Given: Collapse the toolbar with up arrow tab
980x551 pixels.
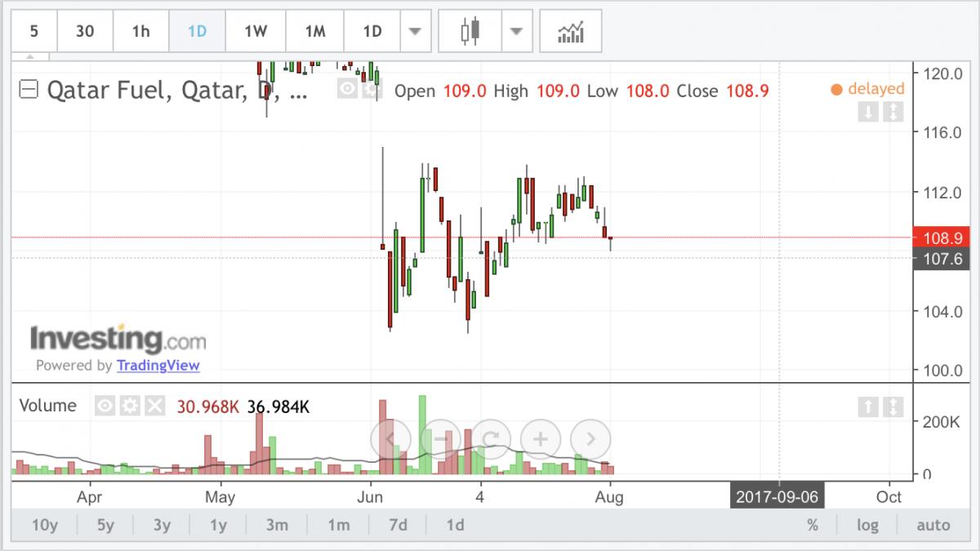Looking at the screenshot, I should (30, 57).
